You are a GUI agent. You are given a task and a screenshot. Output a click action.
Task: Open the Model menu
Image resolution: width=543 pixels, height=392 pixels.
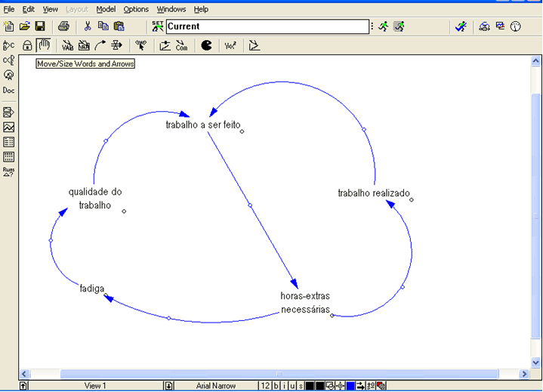(x=106, y=9)
